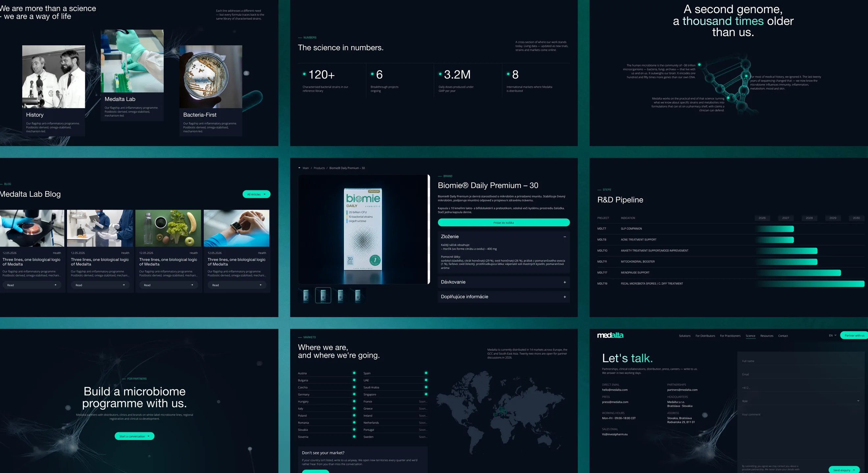The height and width of the screenshot is (473, 868).
Task: Select the first product thumbnail below the image
Action: pos(306,296)
